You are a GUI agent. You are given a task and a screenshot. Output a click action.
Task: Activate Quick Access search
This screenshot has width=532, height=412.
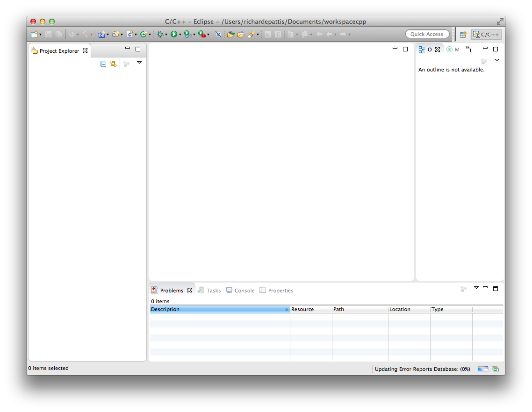pos(427,34)
